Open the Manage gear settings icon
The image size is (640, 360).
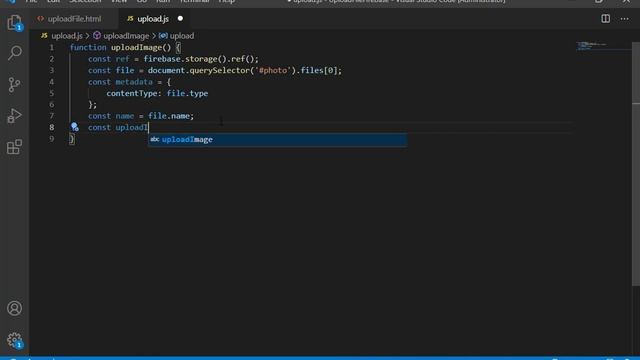pos(14,340)
